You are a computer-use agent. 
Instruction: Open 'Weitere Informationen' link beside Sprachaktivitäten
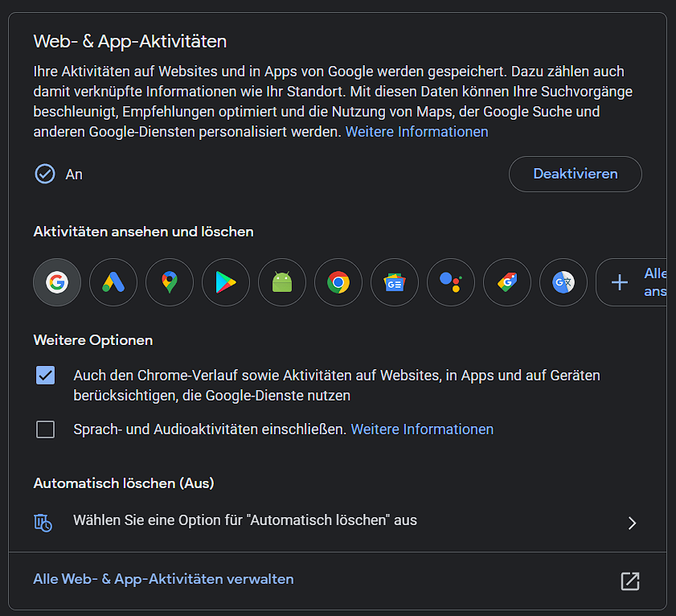(422, 429)
